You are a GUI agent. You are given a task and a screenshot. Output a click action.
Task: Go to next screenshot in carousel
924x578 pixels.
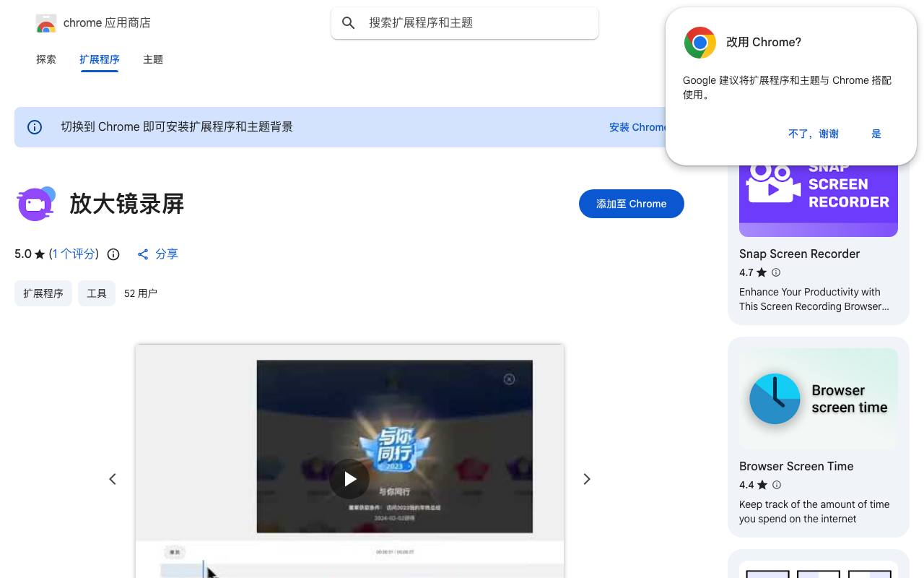587,479
